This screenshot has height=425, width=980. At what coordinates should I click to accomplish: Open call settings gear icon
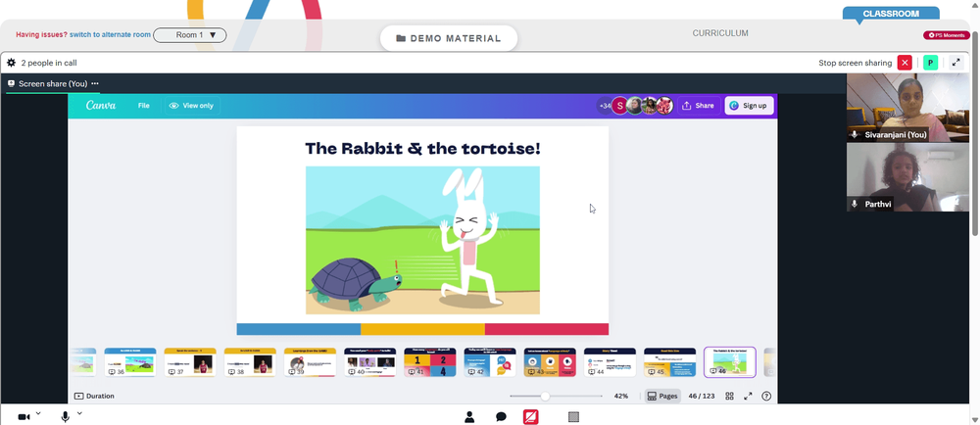(11, 63)
